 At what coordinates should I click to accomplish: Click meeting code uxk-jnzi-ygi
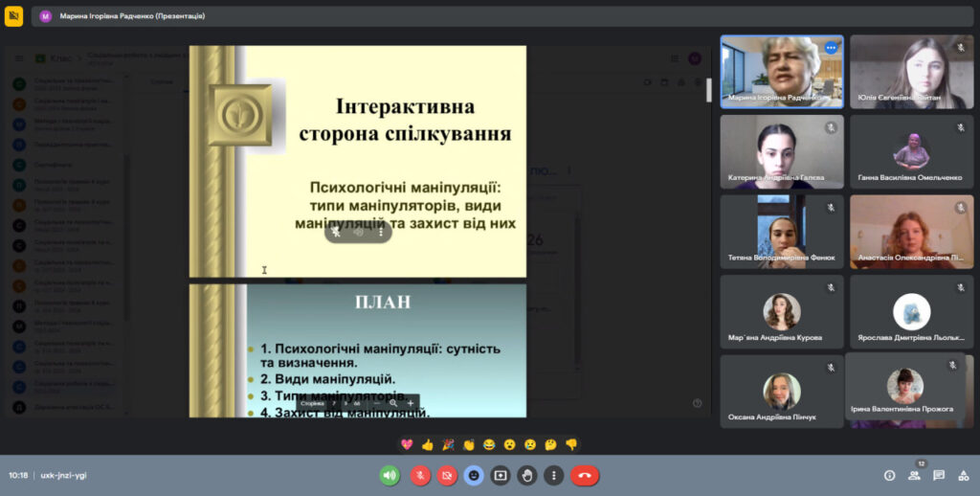63,475
